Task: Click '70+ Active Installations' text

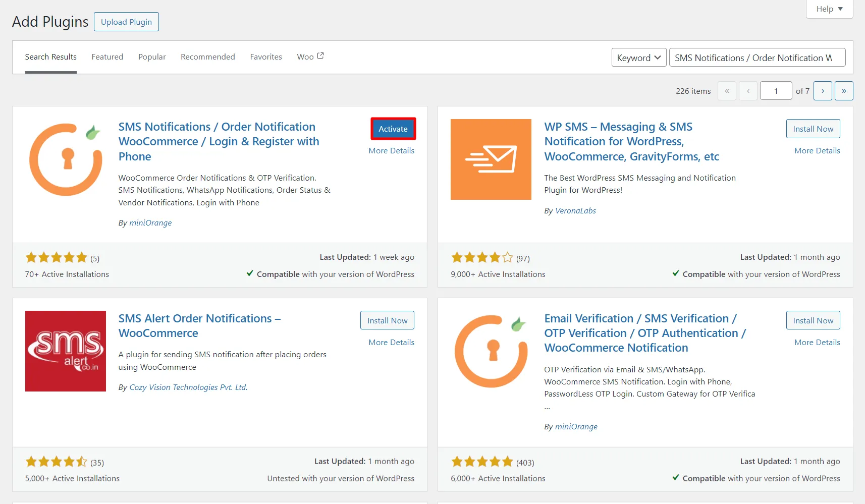Action: point(67,274)
